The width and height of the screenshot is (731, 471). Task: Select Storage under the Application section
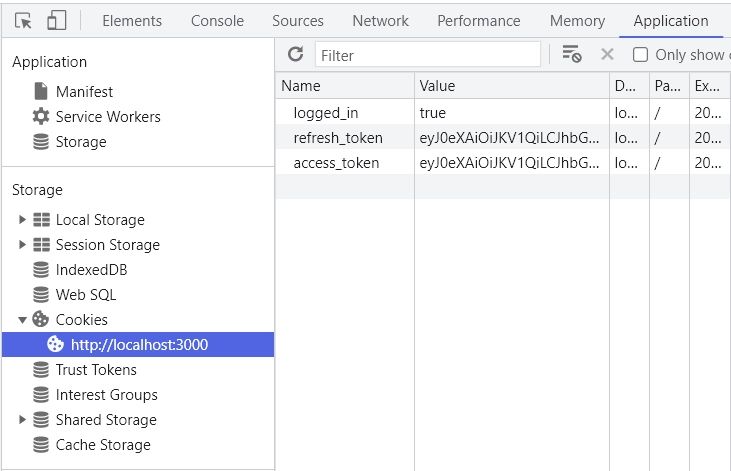[81, 142]
